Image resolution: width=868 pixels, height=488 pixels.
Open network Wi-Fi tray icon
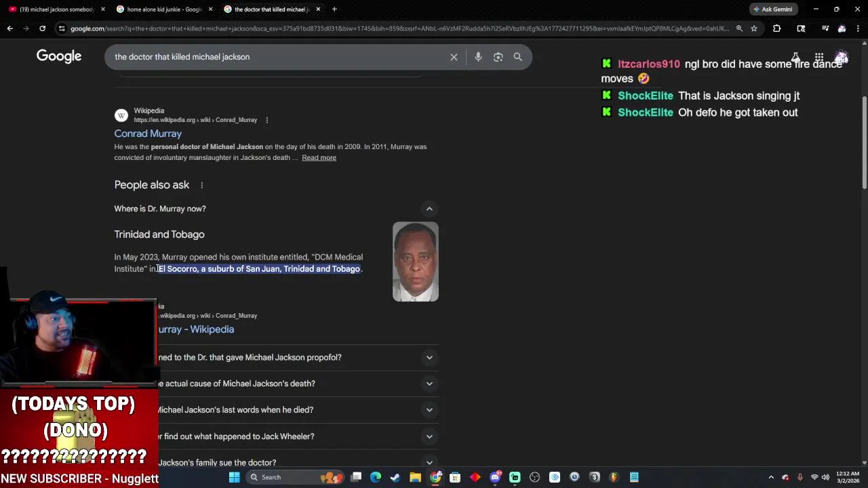click(x=814, y=477)
